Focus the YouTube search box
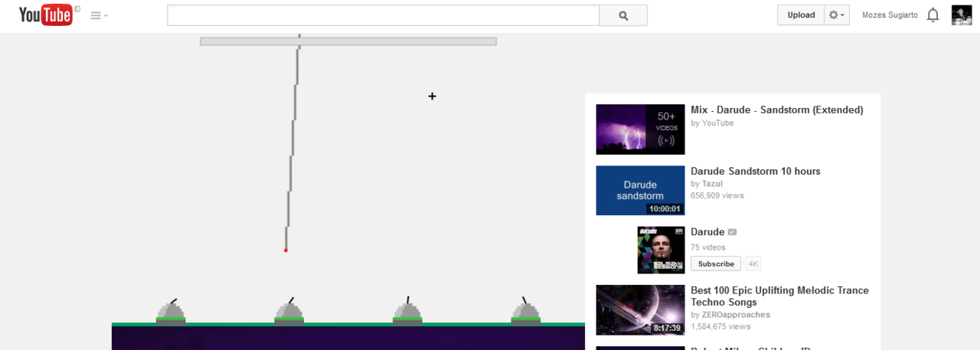The height and width of the screenshot is (350, 980). pos(383,15)
